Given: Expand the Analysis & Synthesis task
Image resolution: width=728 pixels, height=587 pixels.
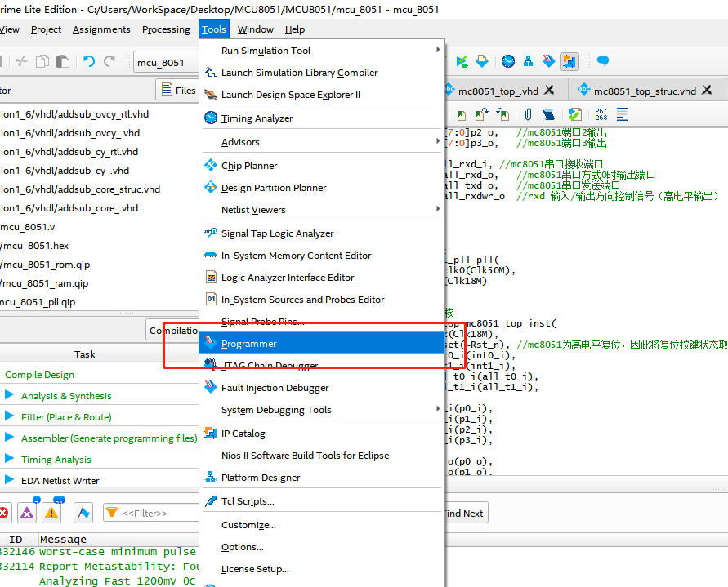Looking at the screenshot, I should pos(10,396).
